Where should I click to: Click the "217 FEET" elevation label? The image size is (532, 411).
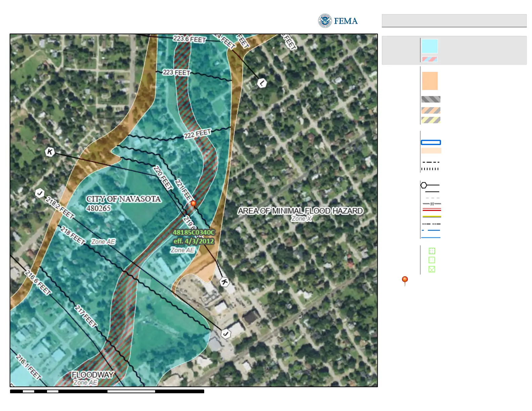click(x=85, y=316)
